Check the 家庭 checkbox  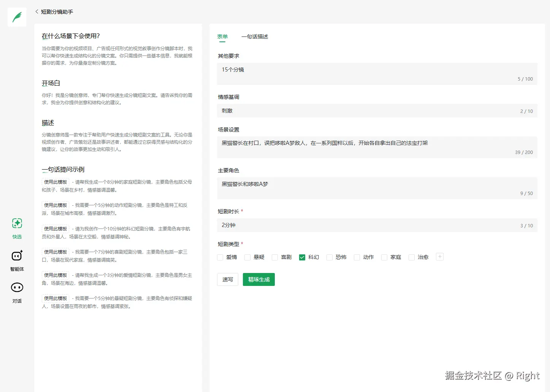tap(384, 257)
